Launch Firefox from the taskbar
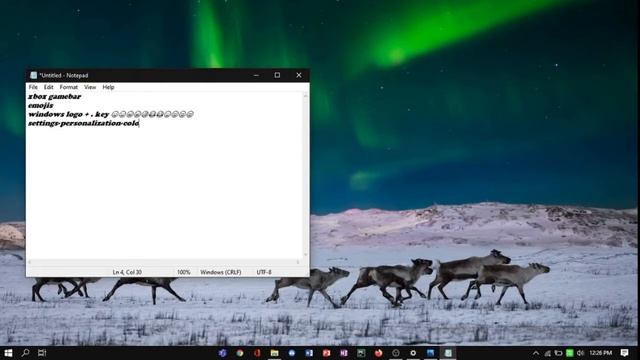Screen dimensions: 640x360 378,353
